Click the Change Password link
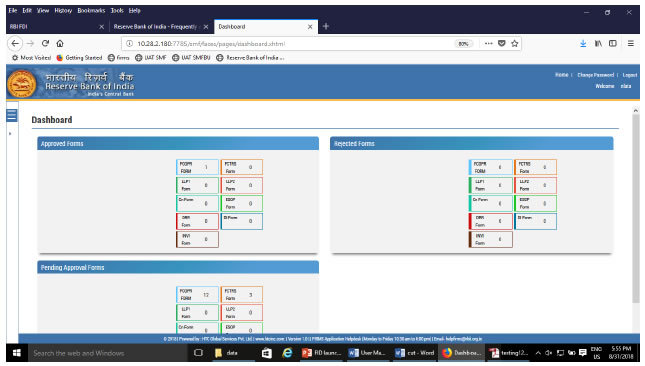This screenshot has height=366, width=645. coord(595,75)
